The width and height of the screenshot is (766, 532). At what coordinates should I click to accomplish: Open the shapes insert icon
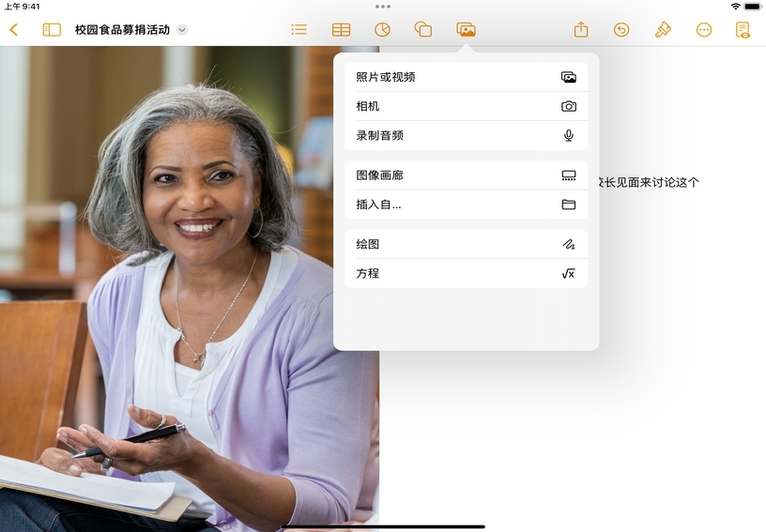423,30
